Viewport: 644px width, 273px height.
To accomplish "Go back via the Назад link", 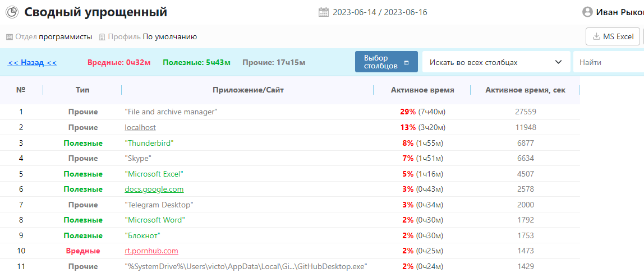I will [32, 62].
